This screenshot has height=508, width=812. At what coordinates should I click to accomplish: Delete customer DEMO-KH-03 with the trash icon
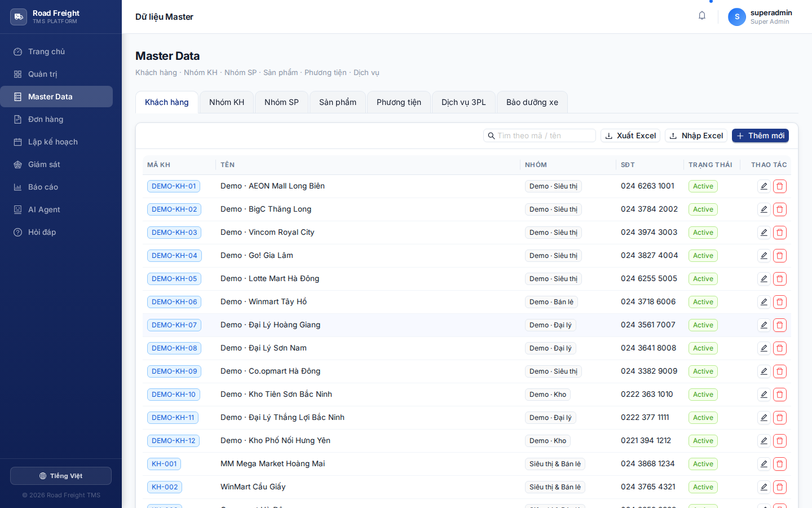pos(780,233)
